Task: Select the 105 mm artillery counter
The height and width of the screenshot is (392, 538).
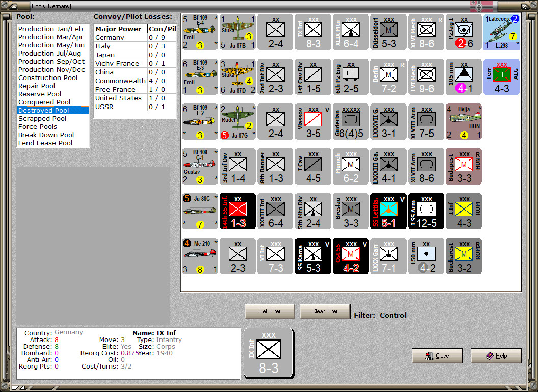Action: (464, 77)
